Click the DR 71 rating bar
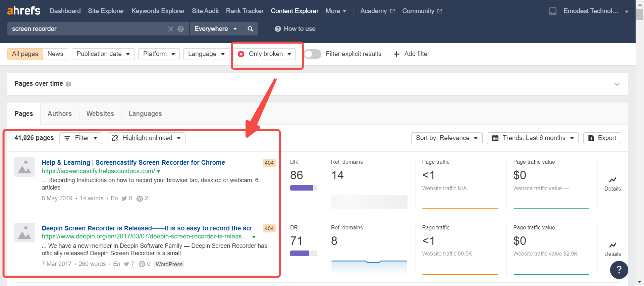Image resolution: width=644 pixels, height=286 pixels. coord(303,254)
